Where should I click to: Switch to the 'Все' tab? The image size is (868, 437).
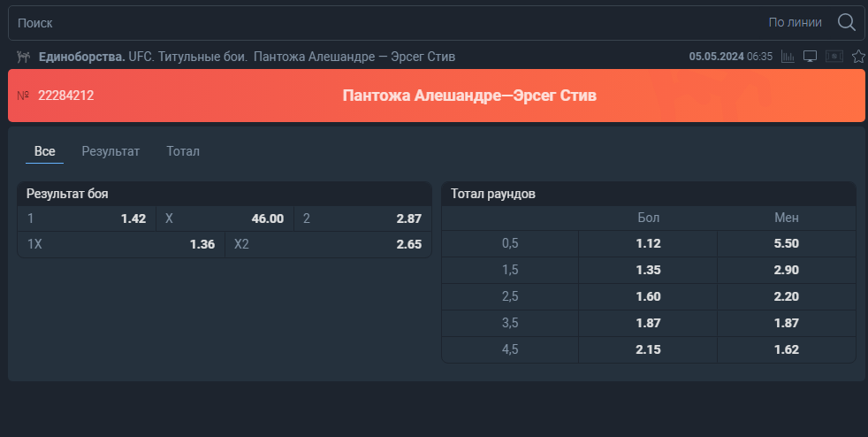[x=45, y=151]
